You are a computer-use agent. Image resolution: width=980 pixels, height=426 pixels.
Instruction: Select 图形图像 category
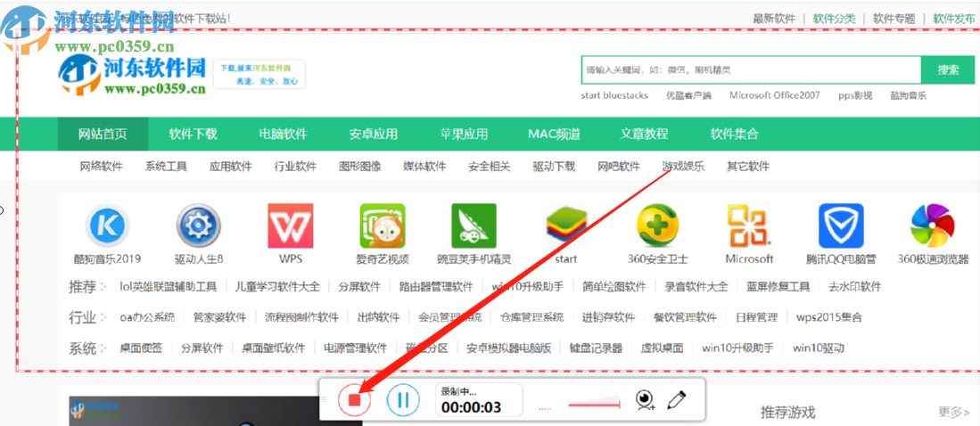360,166
